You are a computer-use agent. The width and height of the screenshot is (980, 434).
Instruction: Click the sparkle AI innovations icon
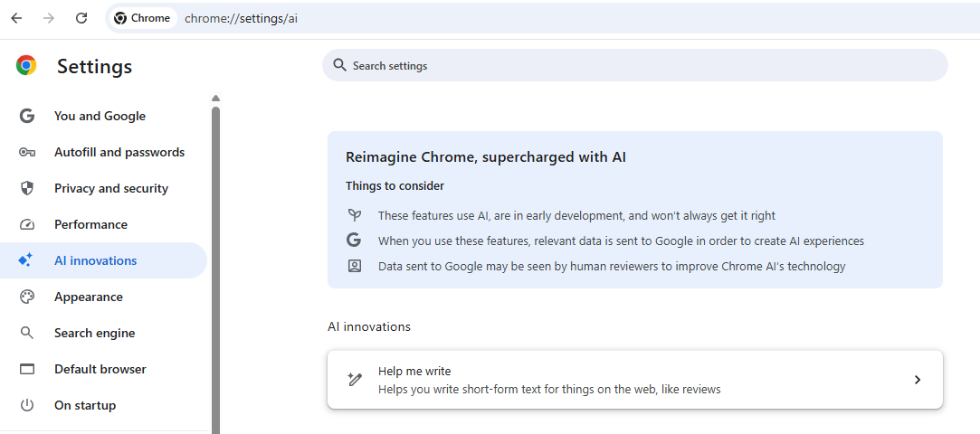pyautogui.click(x=25, y=260)
